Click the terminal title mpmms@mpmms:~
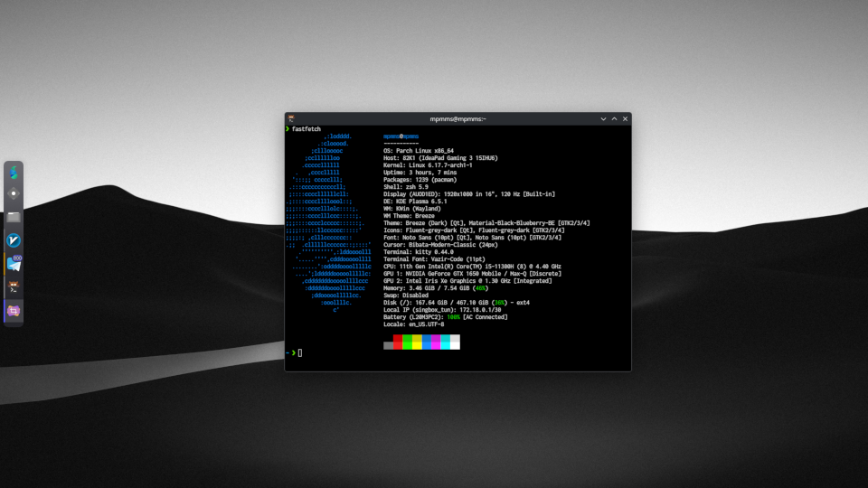Viewport: 868px width, 488px height. click(458, 119)
